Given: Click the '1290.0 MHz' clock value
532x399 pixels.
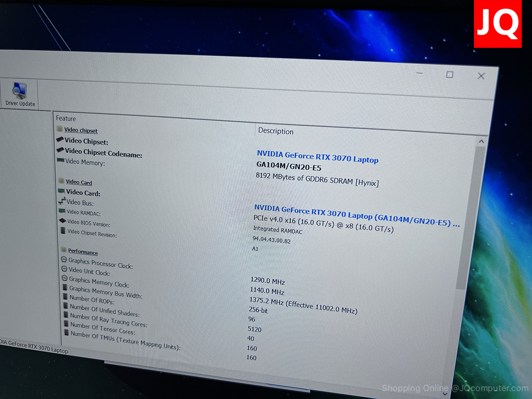Looking at the screenshot, I should point(268,281).
